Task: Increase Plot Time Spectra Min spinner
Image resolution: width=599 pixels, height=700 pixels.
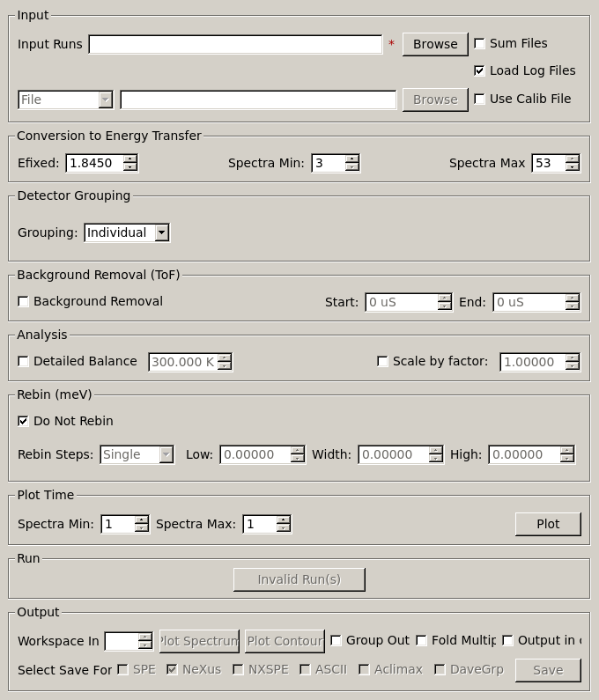Action: pos(142,519)
